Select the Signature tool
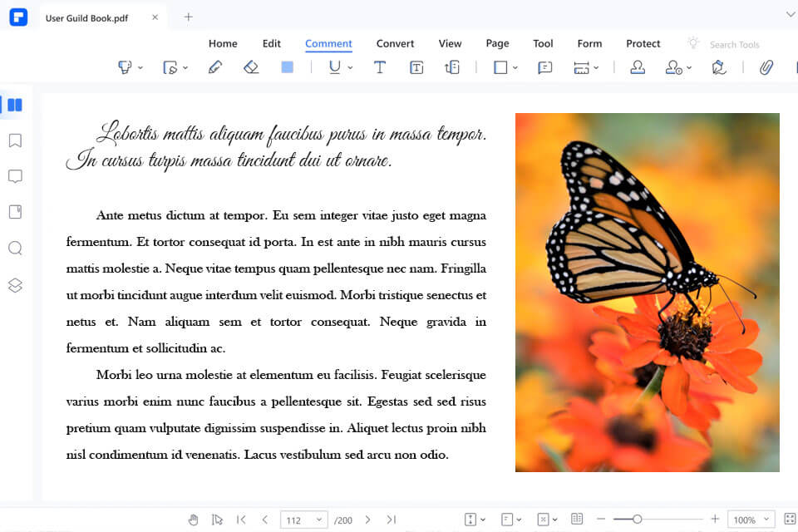The image size is (798, 532). pyautogui.click(x=718, y=67)
